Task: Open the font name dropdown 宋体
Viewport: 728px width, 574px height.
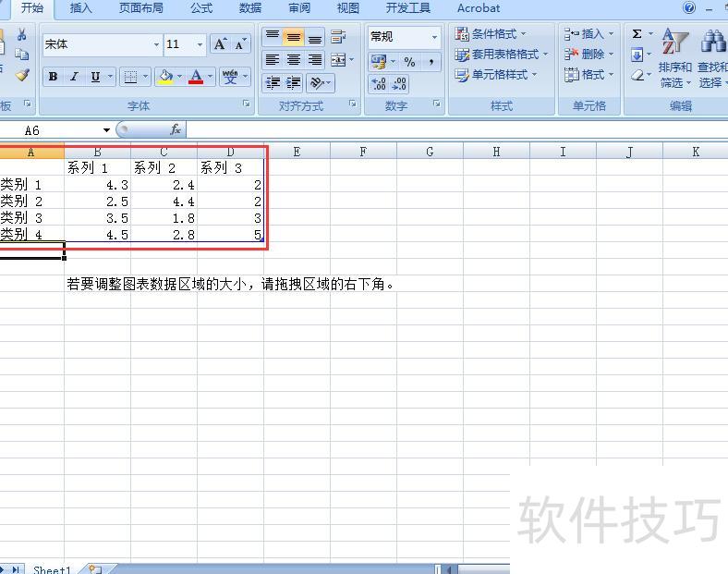Action: pos(156,44)
